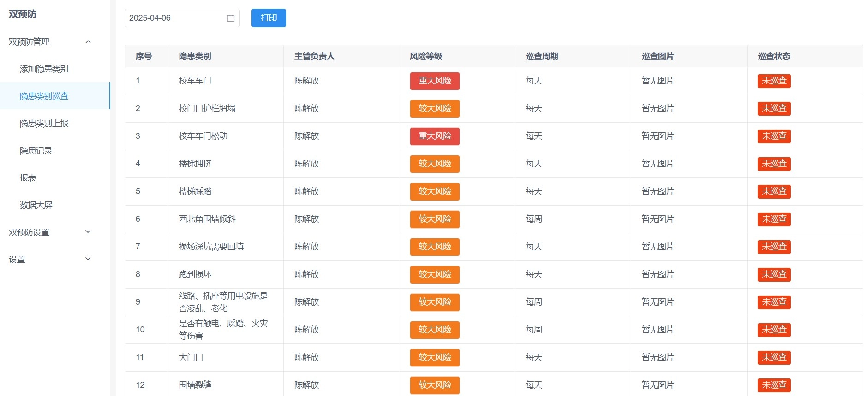Expand the 设置 sidebar menu

tap(88, 259)
